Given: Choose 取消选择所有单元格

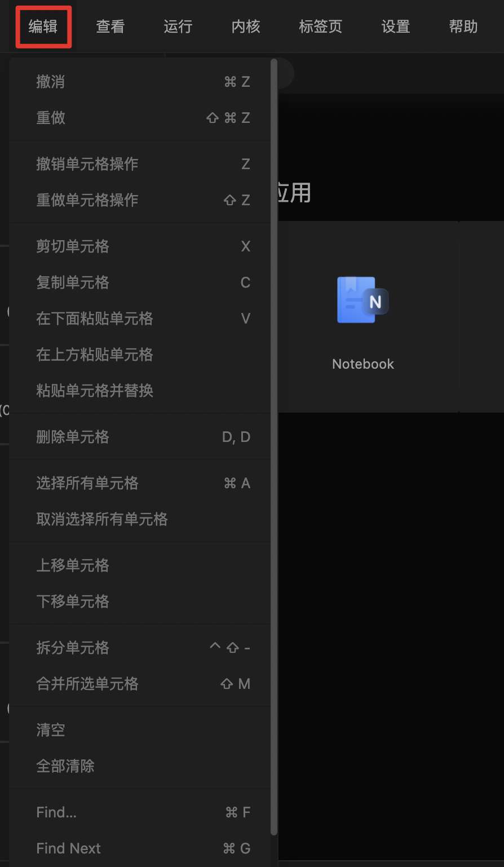Looking at the screenshot, I should click(140, 519).
